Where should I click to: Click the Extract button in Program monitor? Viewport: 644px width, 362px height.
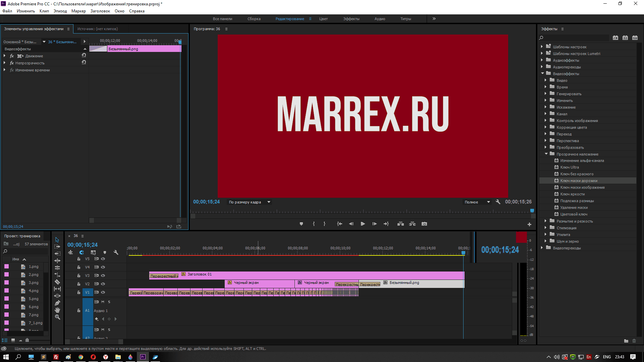(413, 224)
